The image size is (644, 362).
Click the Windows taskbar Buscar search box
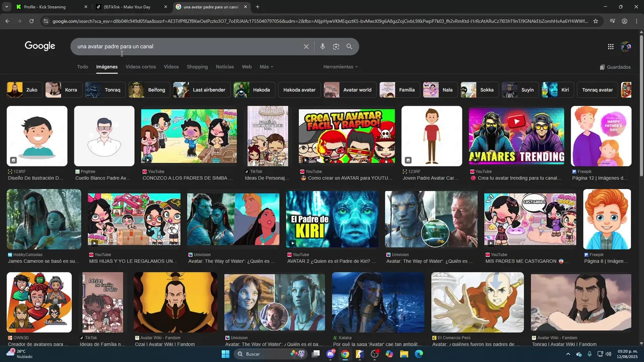272,354
